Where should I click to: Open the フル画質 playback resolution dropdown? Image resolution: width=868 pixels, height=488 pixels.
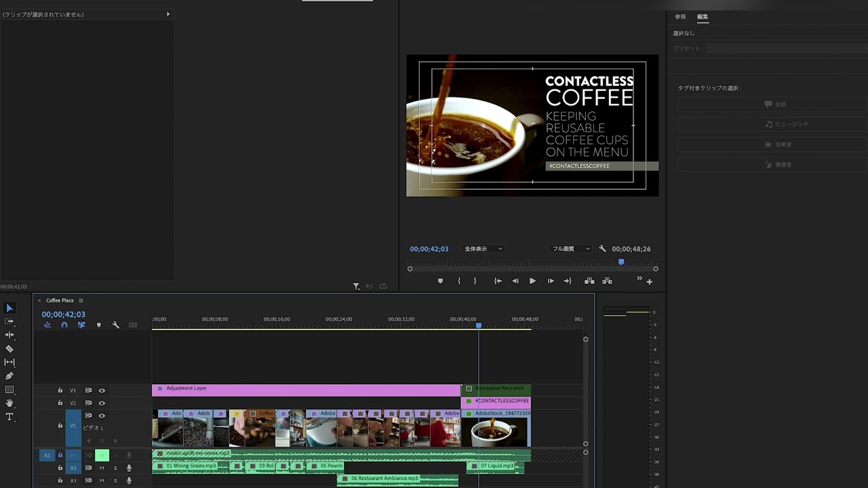click(x=570, y=249)
